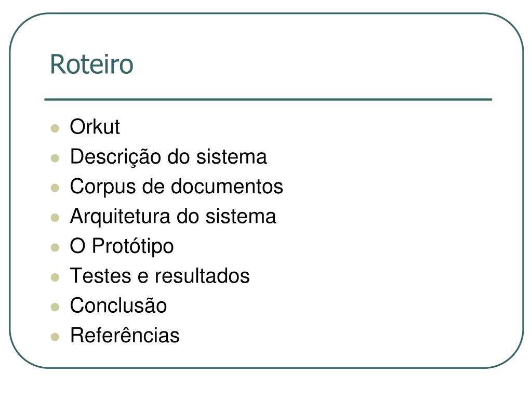532x399 pixels.
Task: Click the bullet dot beside Arquitetura do sistema
Action: 55,218
